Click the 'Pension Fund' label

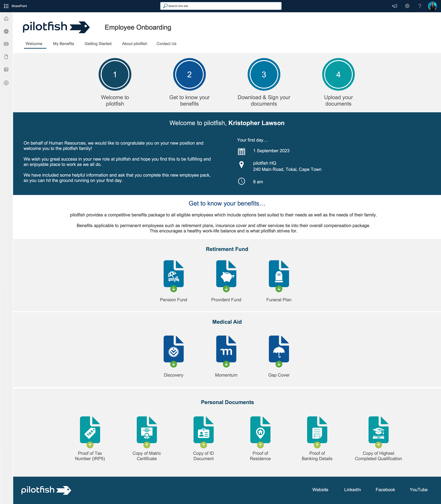(x=173, y=300)
